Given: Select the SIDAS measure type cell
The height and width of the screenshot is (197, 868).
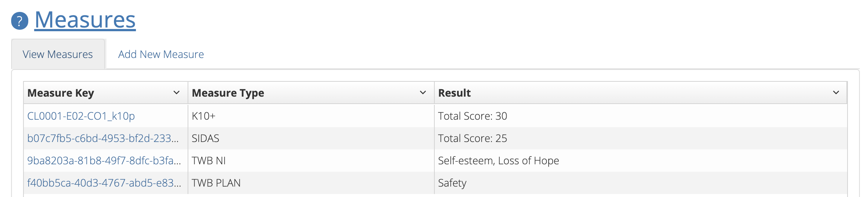Looking at the screenshot, I should [205, 138].
